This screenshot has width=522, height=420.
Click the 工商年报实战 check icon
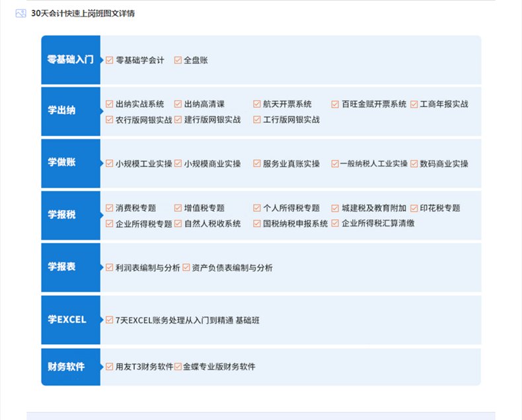[x=414, y=104]
